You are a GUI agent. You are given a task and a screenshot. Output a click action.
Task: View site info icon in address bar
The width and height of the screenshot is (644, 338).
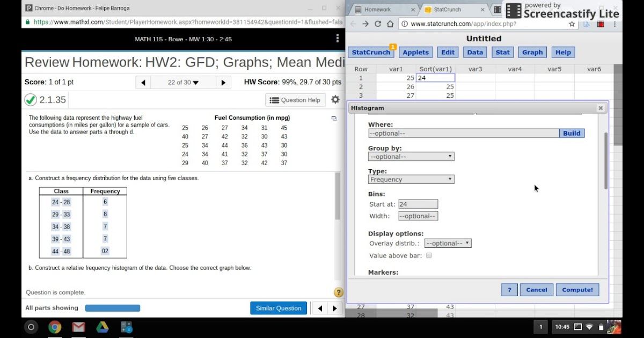coord(404,24)
